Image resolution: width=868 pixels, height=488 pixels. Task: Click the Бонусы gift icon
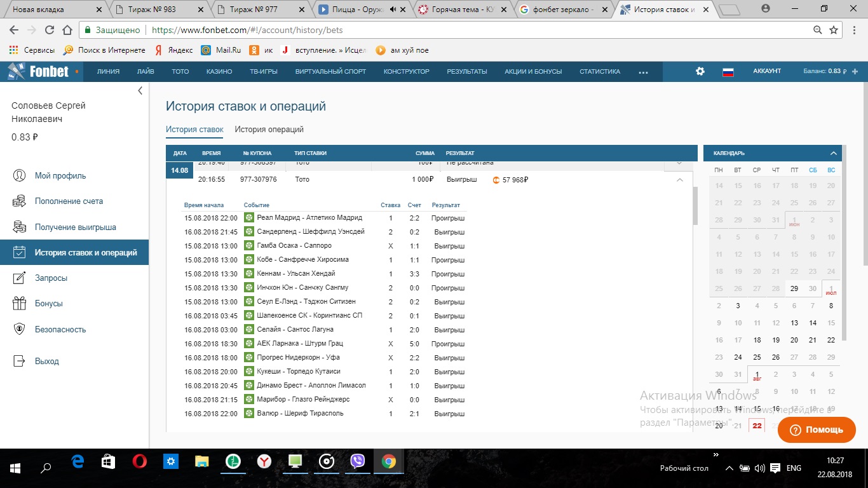(x=20, y=304)
